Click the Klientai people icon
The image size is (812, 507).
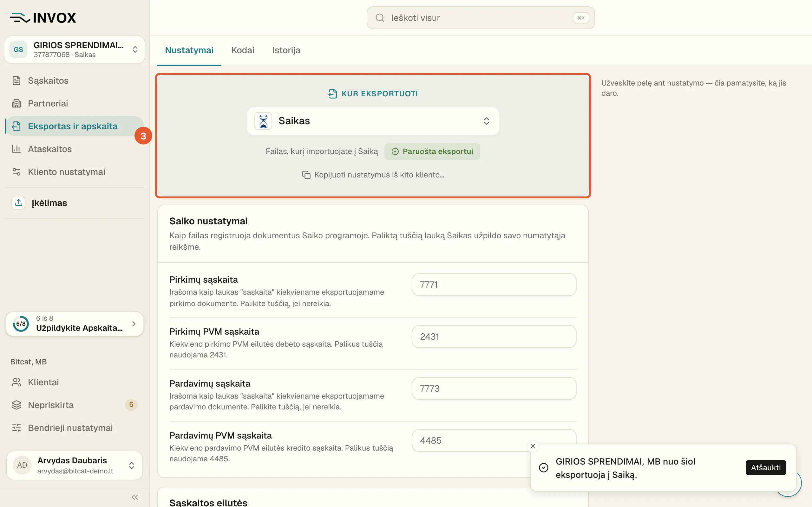click(16, 382)
